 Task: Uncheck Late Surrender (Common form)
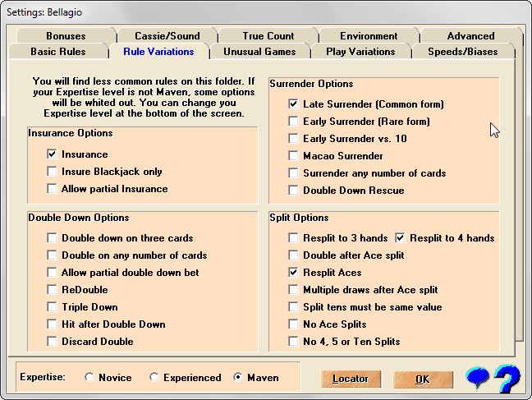point(293,104)
